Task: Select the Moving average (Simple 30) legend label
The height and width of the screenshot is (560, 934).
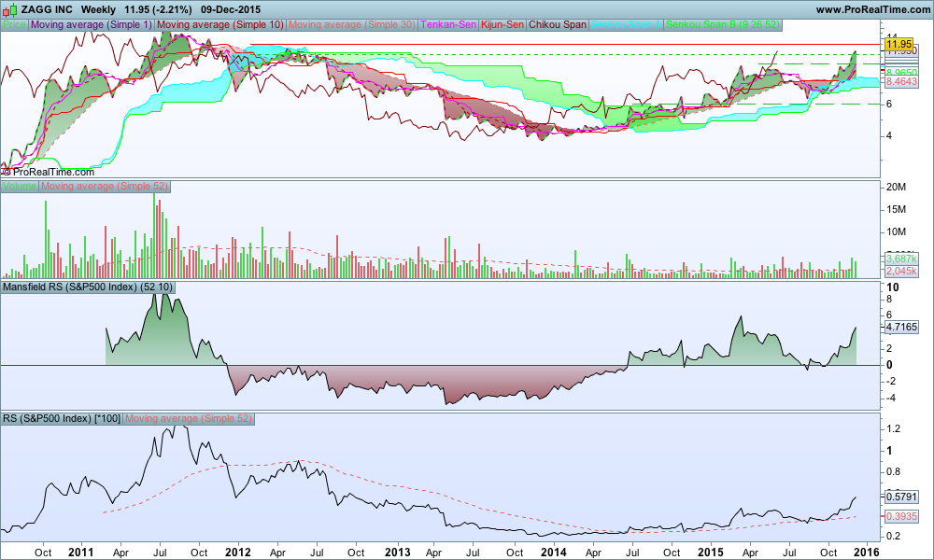Action: click(351, 25)
